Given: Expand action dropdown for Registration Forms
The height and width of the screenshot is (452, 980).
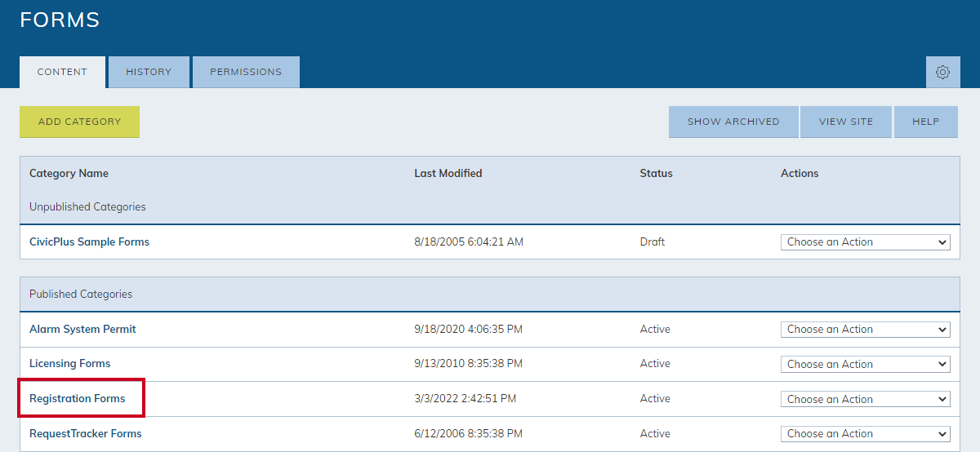Looking at the screenshot, I should coord(866,399).
